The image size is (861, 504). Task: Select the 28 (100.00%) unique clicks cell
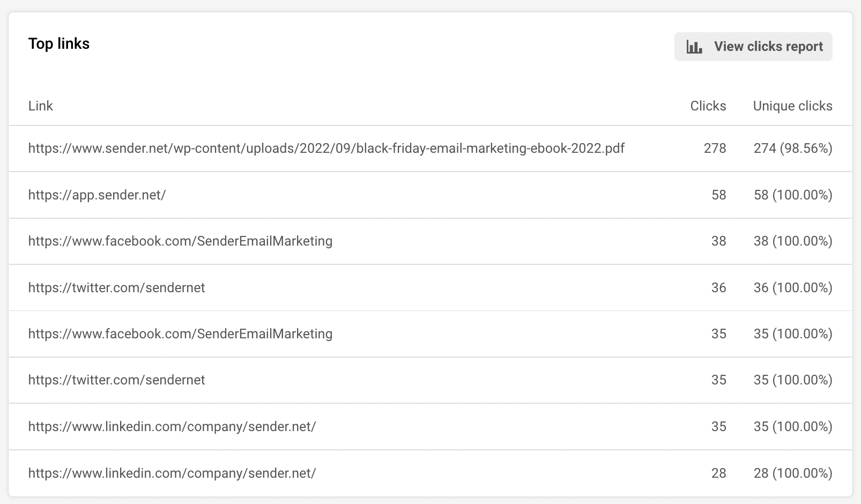pyautogui.click(x=792, y=473)
